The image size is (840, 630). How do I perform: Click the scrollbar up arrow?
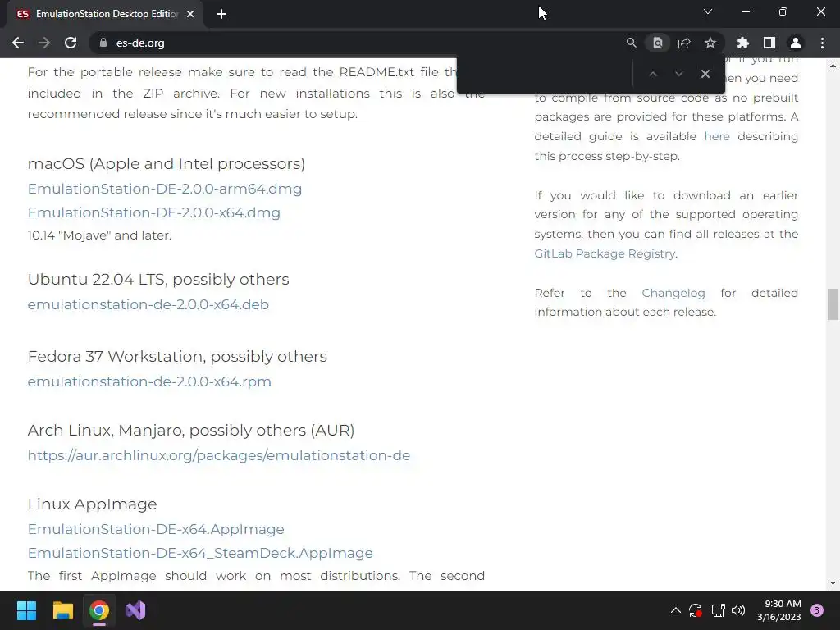click(x=833, y=66)
